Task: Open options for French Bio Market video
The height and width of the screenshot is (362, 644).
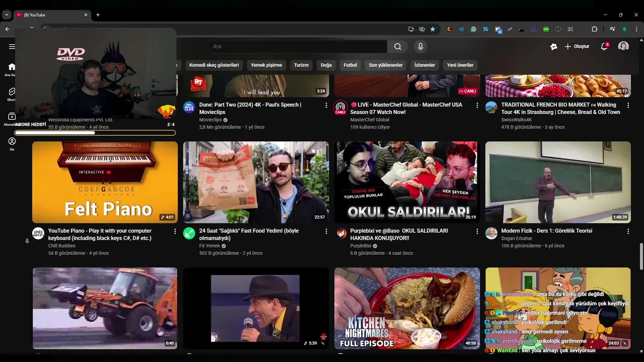Action: [628, 106]
